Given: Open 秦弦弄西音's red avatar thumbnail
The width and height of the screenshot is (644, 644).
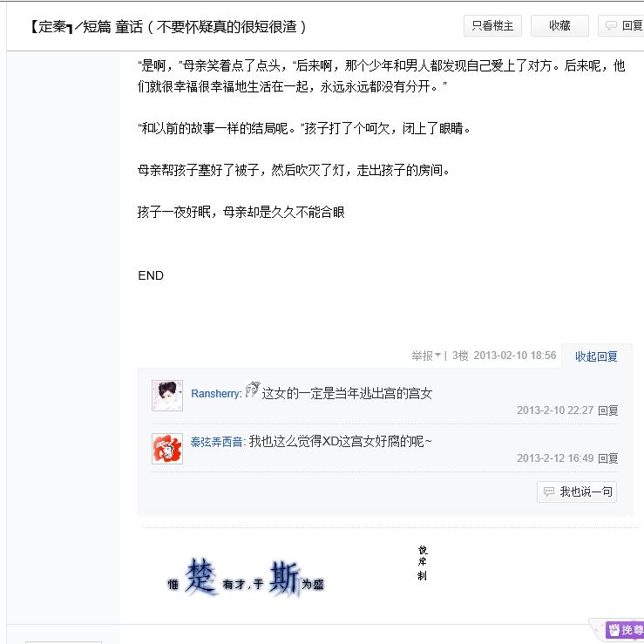Looking at the screenshot, I should tap(167, 449).
